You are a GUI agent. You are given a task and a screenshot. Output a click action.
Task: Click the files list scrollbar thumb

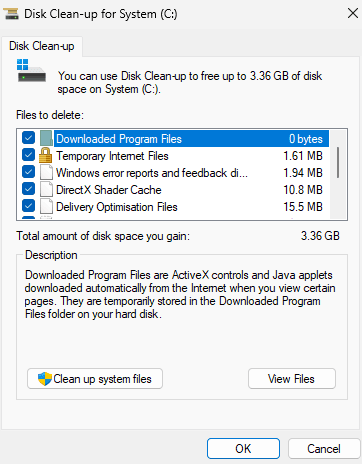[338, 162]
